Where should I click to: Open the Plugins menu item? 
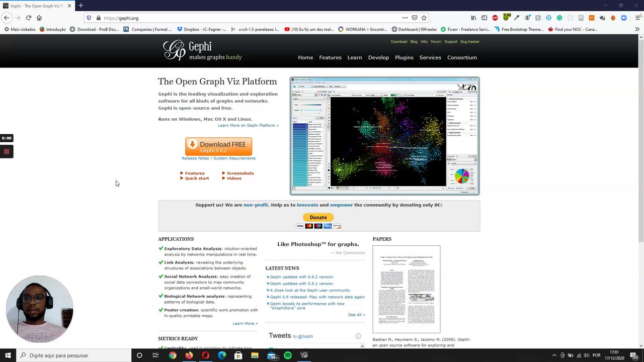[x=404, y=57]
